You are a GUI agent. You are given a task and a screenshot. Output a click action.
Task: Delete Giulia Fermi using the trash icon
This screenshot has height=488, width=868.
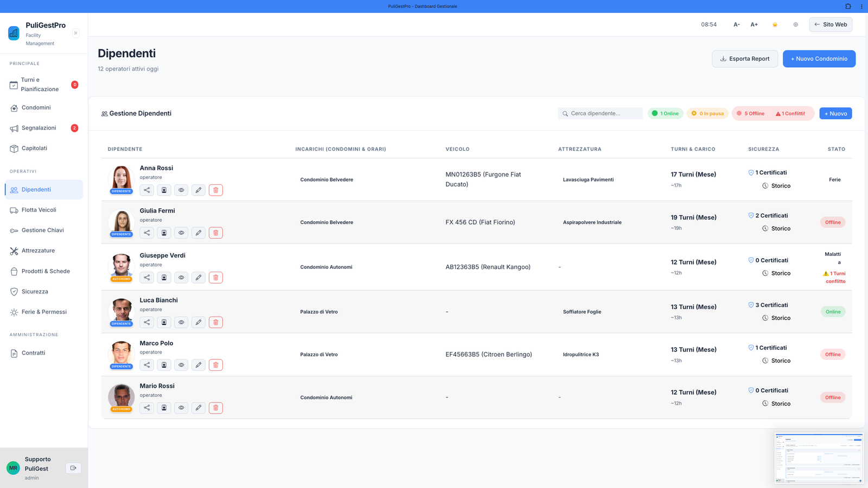coord(216,233)
